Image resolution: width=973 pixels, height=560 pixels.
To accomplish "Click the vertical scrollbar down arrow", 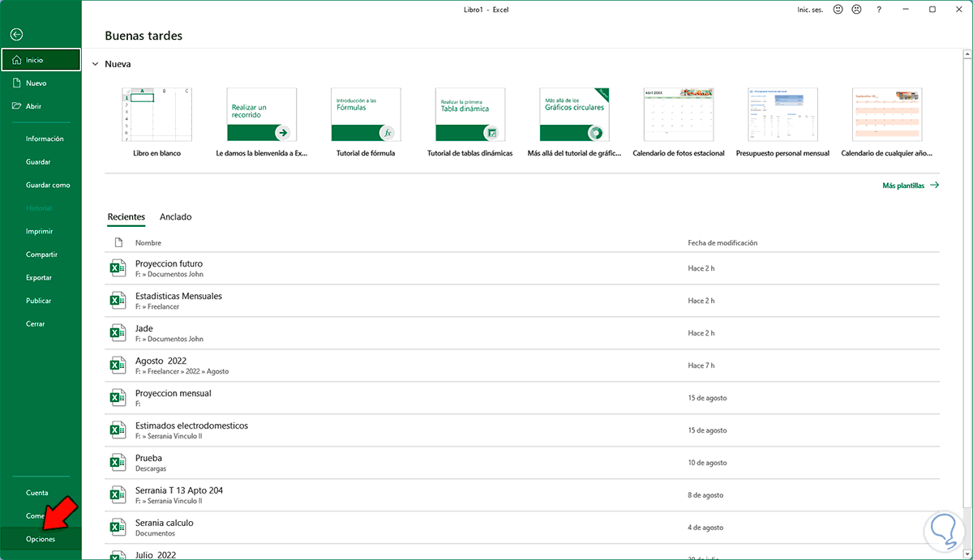I will click(x=967, y=554).
